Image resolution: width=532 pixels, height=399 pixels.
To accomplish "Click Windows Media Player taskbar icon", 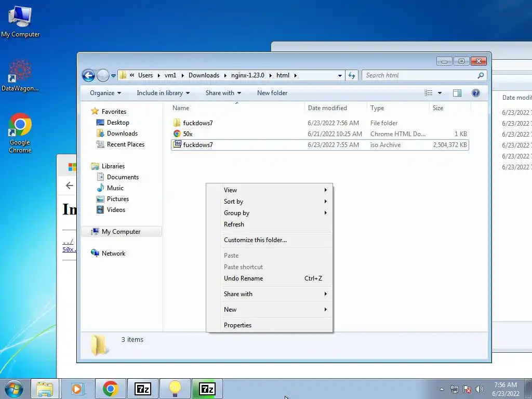I will (77, 389).
